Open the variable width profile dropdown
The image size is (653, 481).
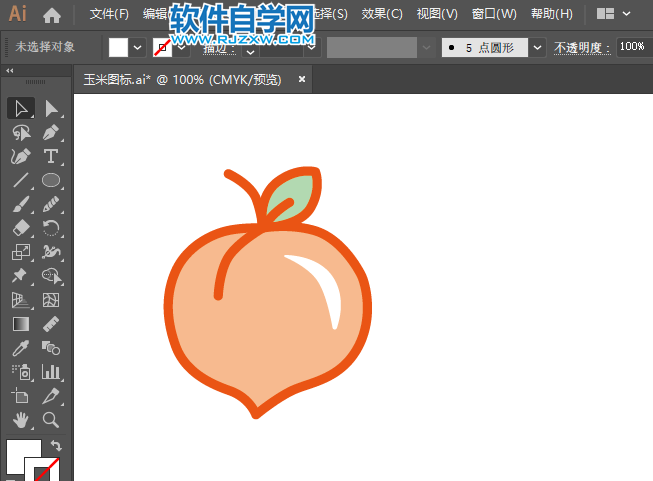(x=426, y=47)
